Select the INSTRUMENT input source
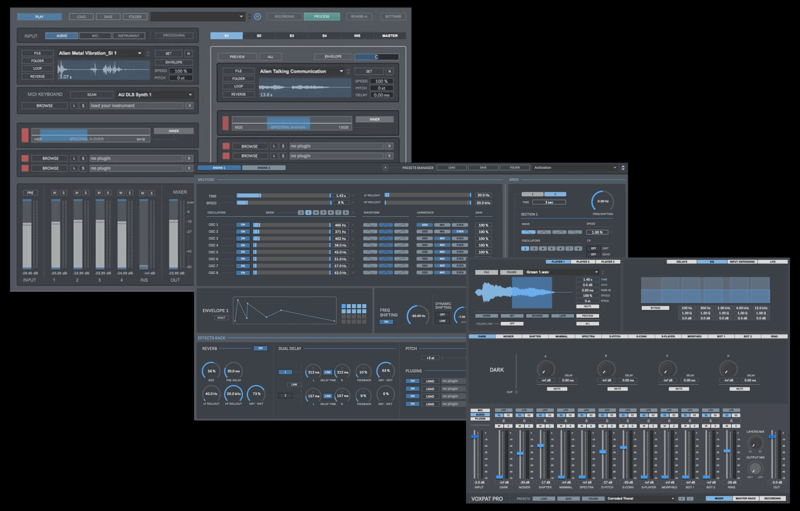The height and width of the screenshot is (511, 800). 129,36
